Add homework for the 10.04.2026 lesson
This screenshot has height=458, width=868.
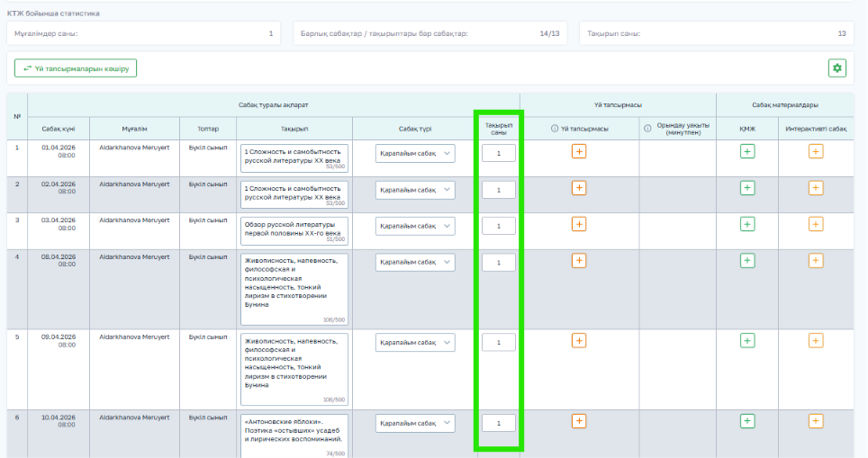579,421
